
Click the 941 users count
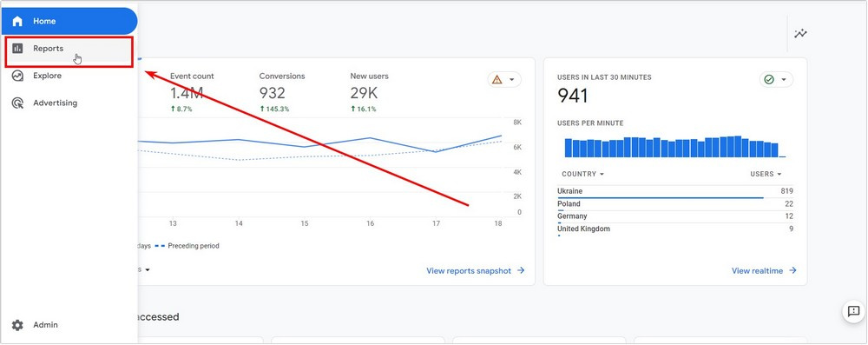pyautogui.click(x=572, y=96)
